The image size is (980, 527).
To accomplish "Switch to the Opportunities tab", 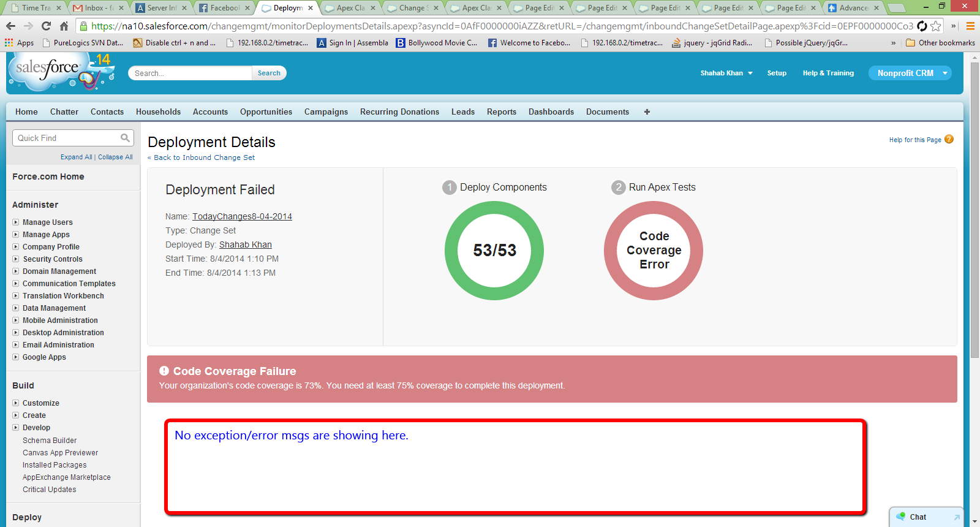I will tap(266, 112).
